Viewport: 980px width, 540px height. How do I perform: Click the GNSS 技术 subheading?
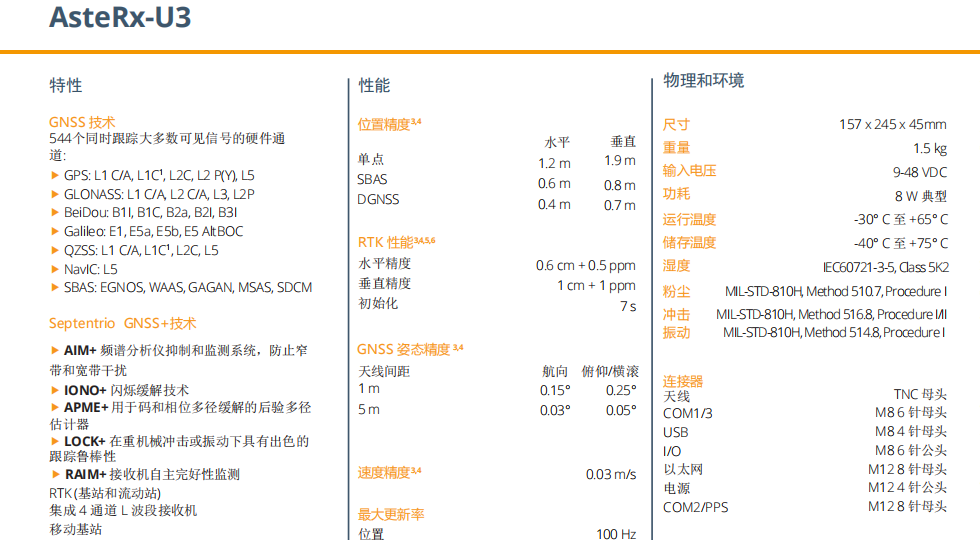pyautogui.click(x=82, y=122)
